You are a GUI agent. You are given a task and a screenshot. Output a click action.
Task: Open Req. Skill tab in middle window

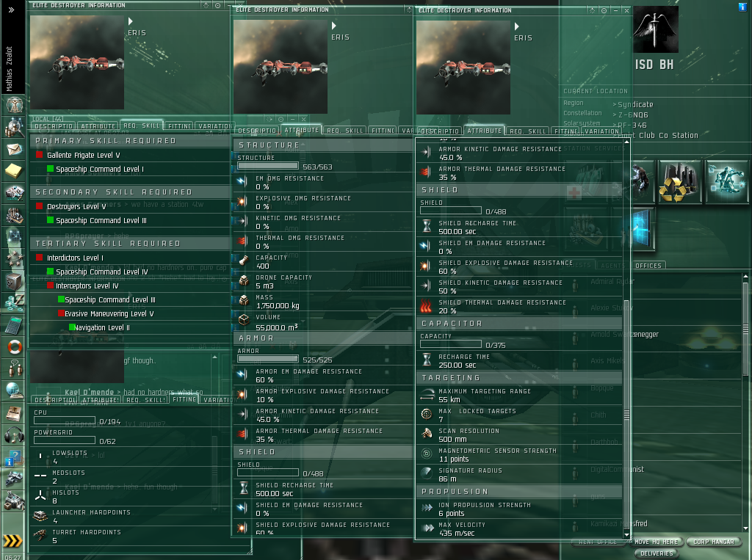coord(345,131)
